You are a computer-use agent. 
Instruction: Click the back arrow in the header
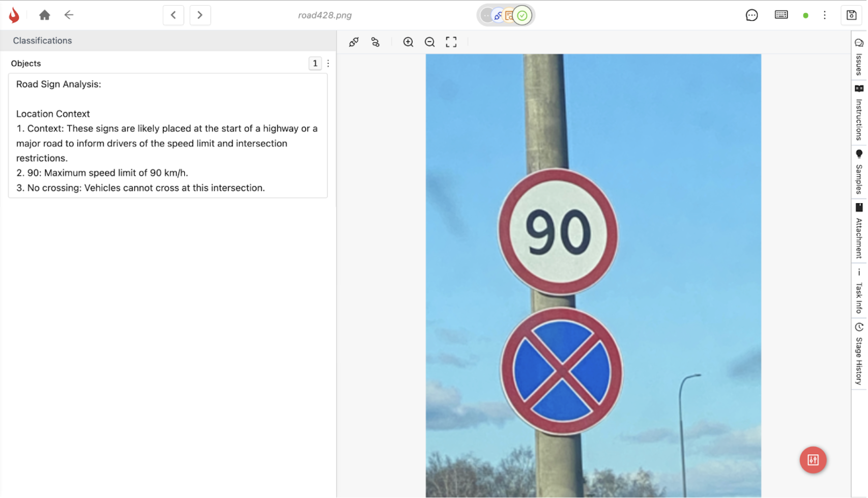click(x=69, y=15)
